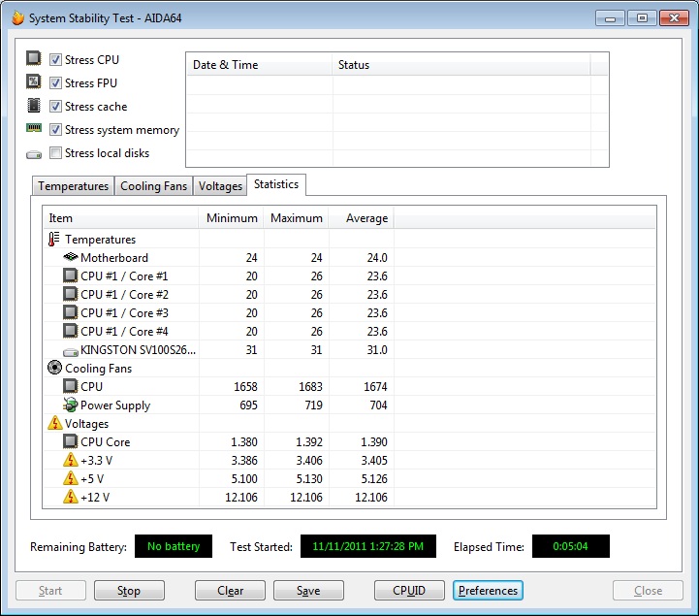Click the 24.0 average Motherboard temperature
The image size is (699, 616).
pyautogui.click(x=377, y=257)
